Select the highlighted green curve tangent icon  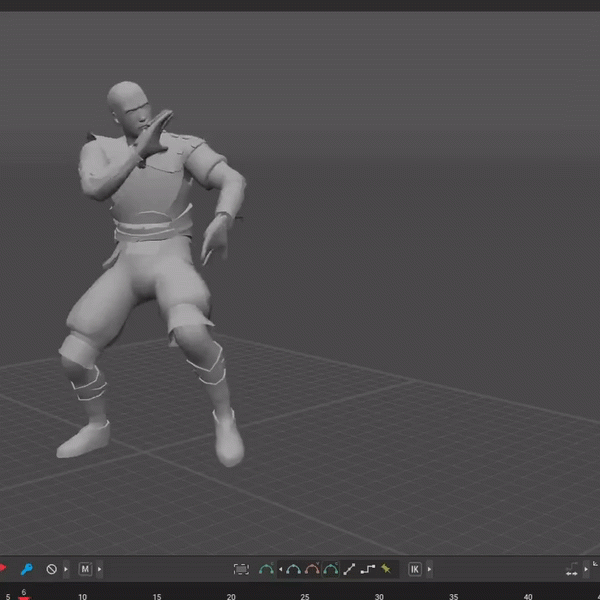click(330, 569)
